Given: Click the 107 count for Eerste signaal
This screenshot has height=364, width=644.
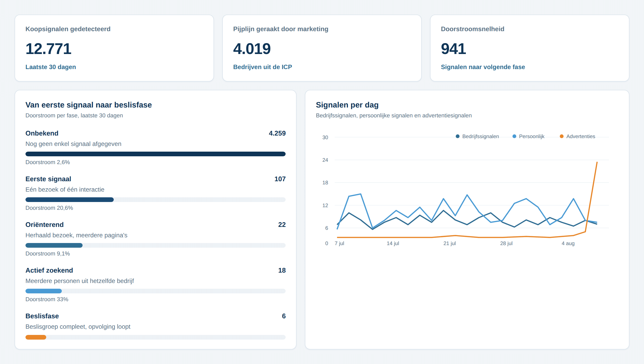Looking at the screenshot, I should [280, 179].
